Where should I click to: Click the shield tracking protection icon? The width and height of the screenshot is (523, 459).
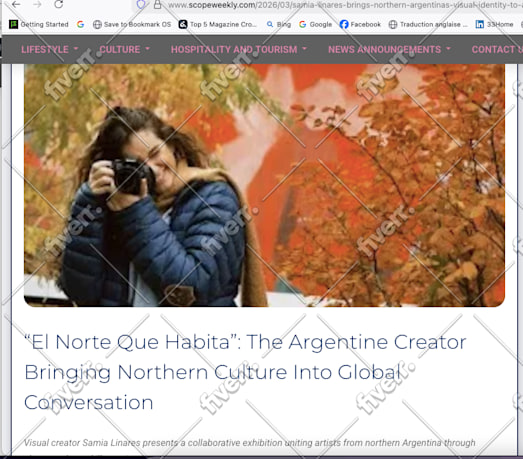[x=141, y=5]
